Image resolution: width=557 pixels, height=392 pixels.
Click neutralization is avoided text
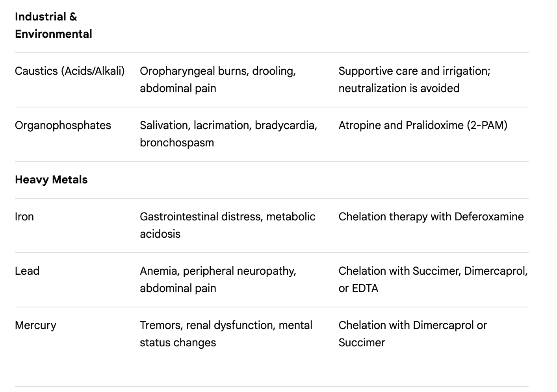click(399, 88)
